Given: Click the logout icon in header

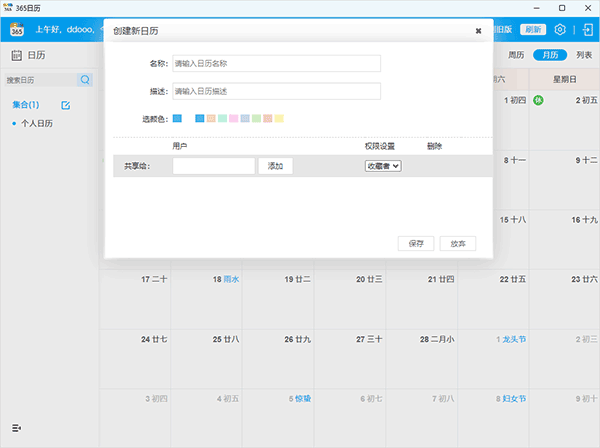Looking at the screenshot, I should point(587,30).
